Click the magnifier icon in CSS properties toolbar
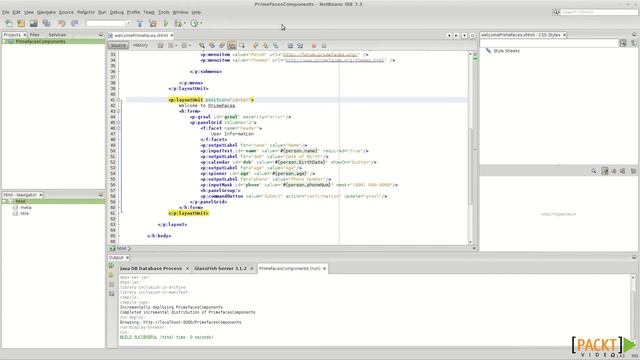This screenshot has width=640, height=360. coord(593,171)
